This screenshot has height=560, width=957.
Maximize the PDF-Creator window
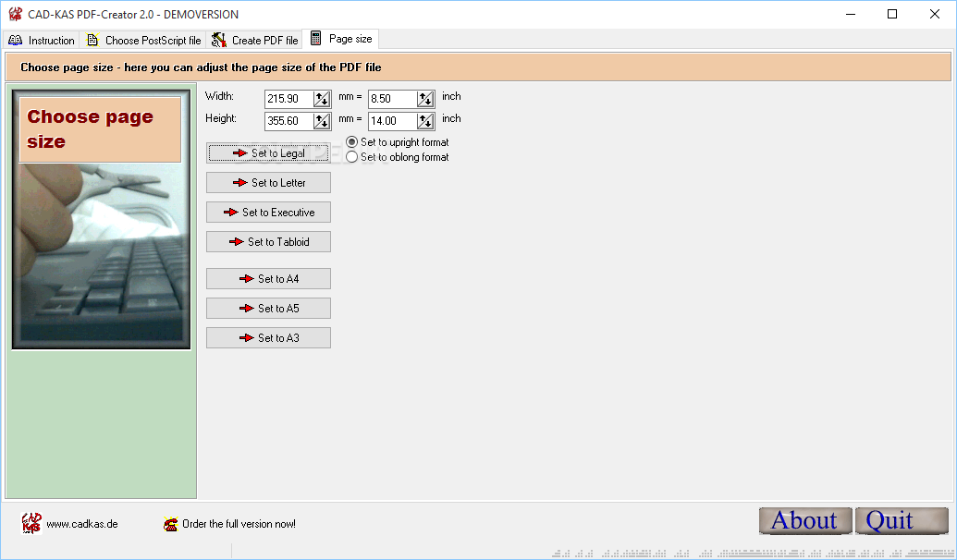892,14
